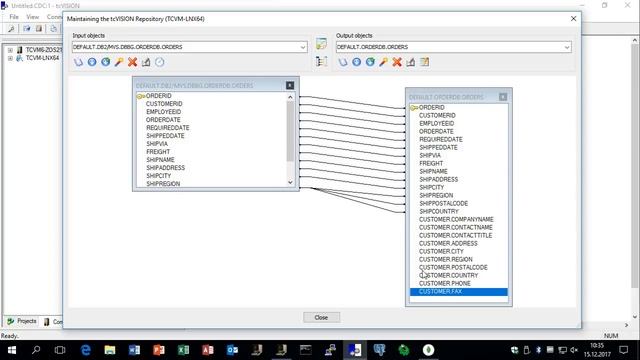Click the edit chart icon under Output objects

411,62
